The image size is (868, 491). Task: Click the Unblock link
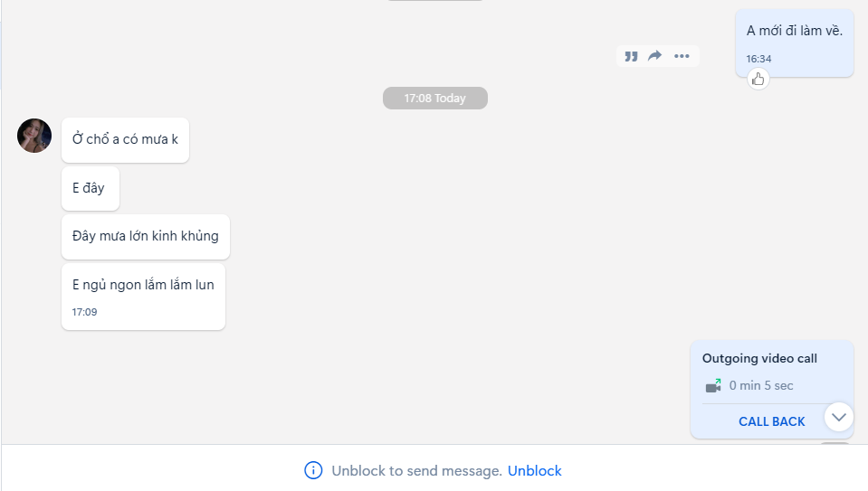[x=534, y=470]
